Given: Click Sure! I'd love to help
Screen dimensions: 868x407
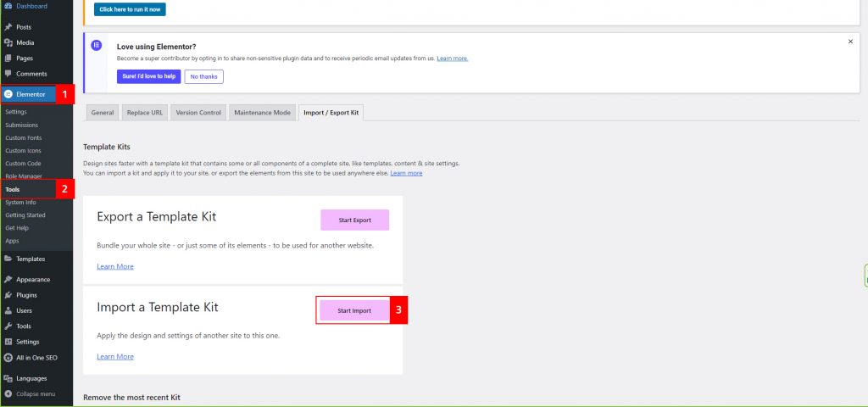Looking at the screenshot, I should click(x=149, y=76).
